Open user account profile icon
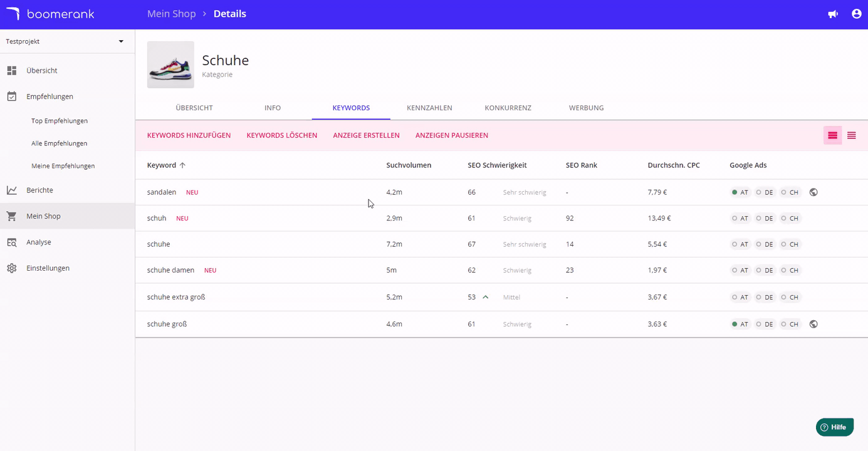Viewport: 868px width, 451px height. click(857, 14)
